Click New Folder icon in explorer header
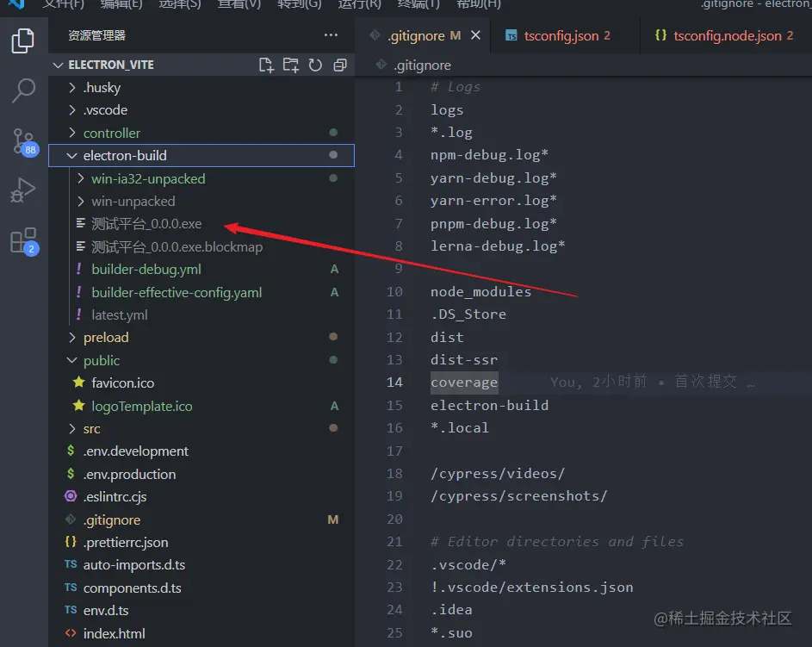812x647 pixels. tap(290, 65)
